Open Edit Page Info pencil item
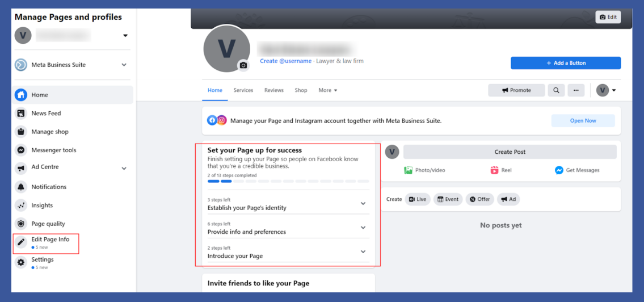Screen dimensions: 644x302 point(47,243)
